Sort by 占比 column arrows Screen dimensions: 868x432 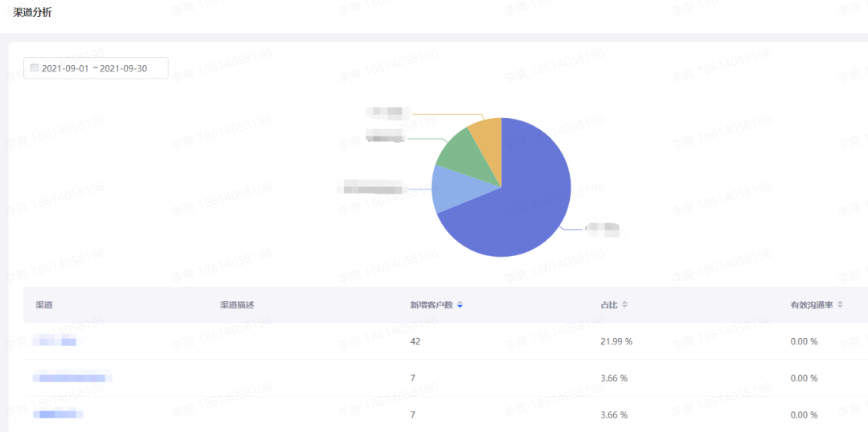click(x=624, y=305)
